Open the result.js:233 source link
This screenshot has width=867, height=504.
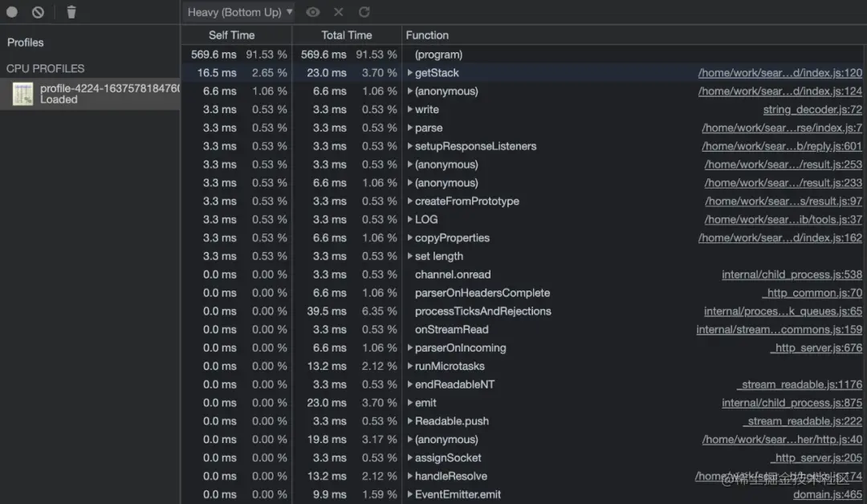click(783, 182)
